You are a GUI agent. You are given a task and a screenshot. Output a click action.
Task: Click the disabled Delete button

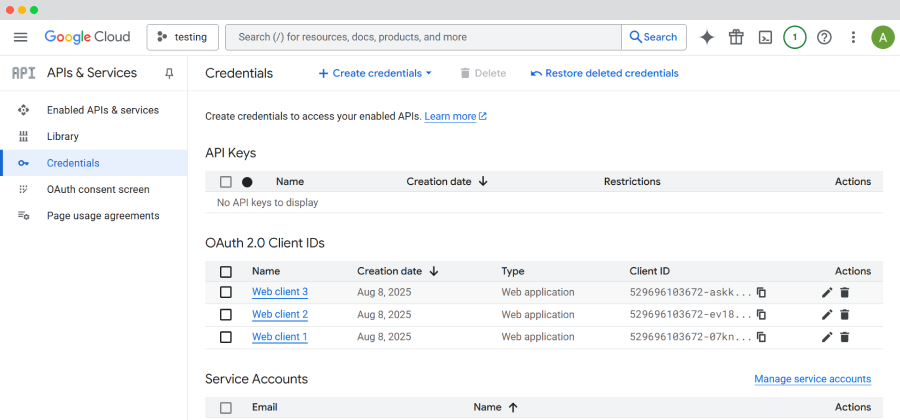pos(483,73)
